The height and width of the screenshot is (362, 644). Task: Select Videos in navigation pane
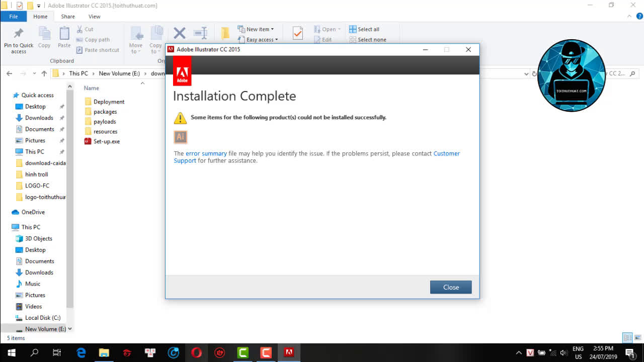click(29, 306)
